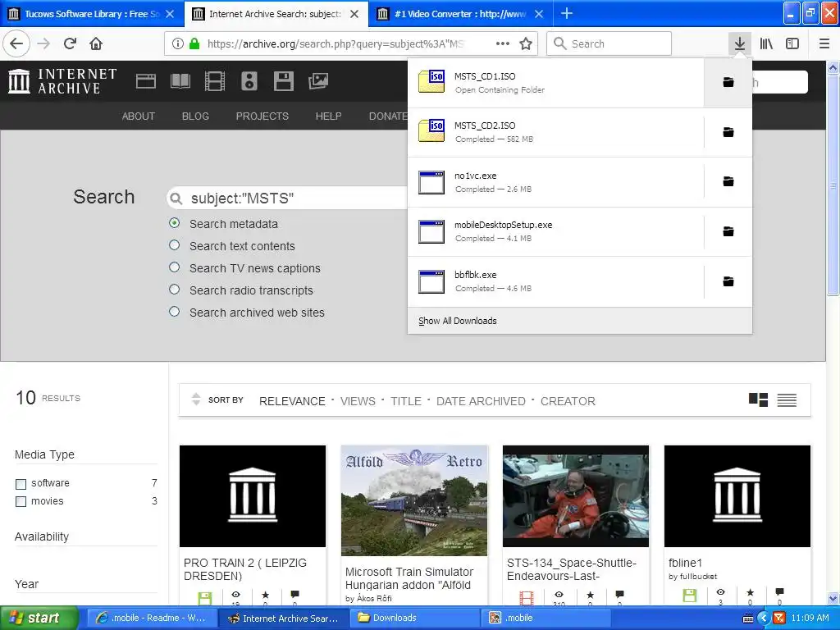
Task: Open the Library toolbar icon
Action: 766,43
